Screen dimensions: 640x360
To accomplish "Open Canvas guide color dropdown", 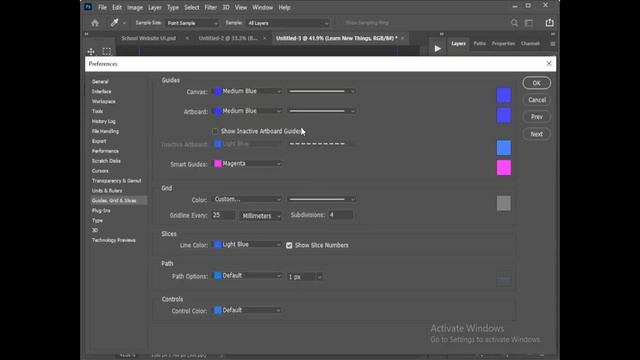I will tap(247, 91).
